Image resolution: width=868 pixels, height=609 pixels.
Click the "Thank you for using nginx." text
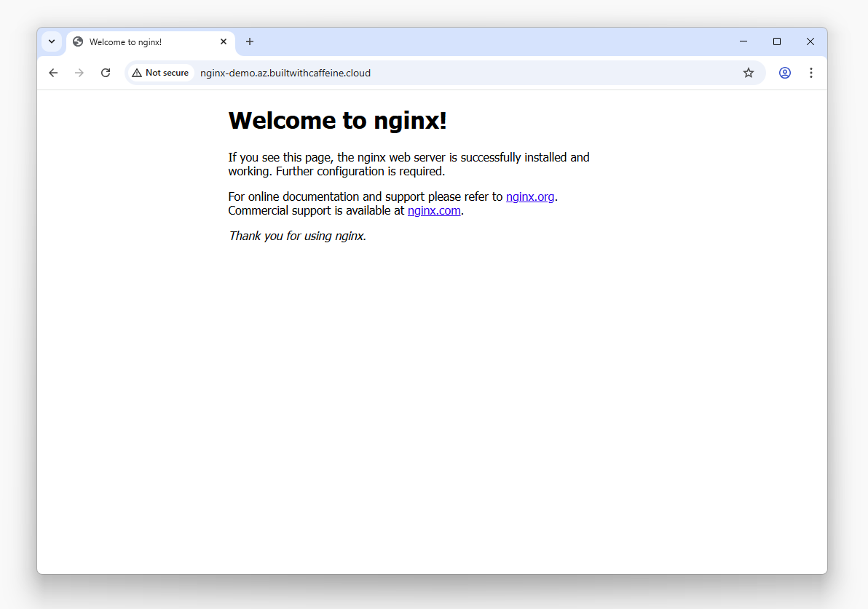pos(297,236)
